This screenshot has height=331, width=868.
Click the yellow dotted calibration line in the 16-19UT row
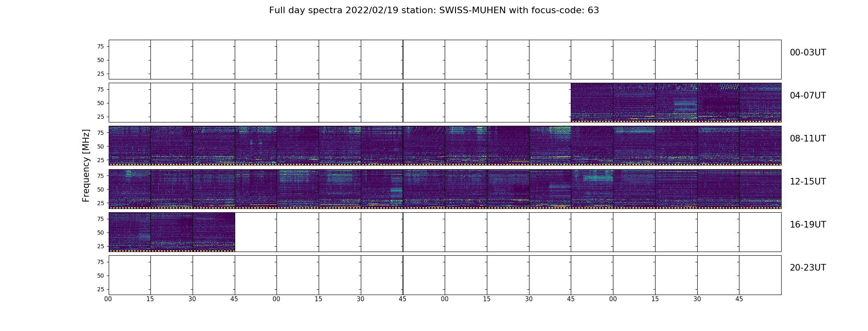pyautogui.click(x=172, y=251)
